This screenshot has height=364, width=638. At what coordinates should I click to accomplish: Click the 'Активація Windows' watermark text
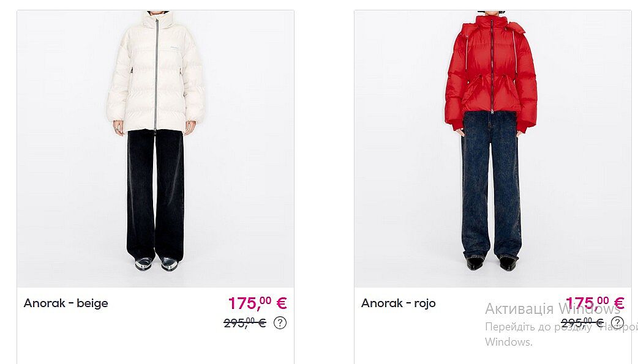(x=552, y=309)
